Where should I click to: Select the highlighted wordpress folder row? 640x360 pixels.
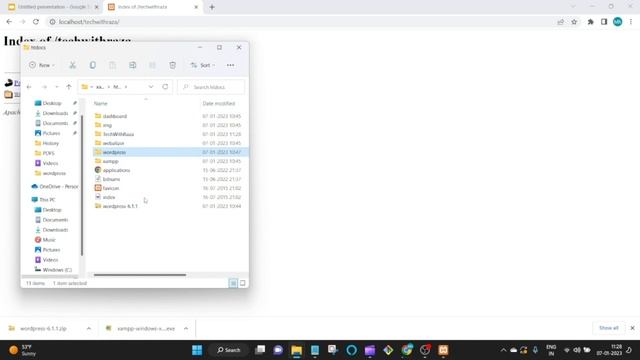point(171,152)
